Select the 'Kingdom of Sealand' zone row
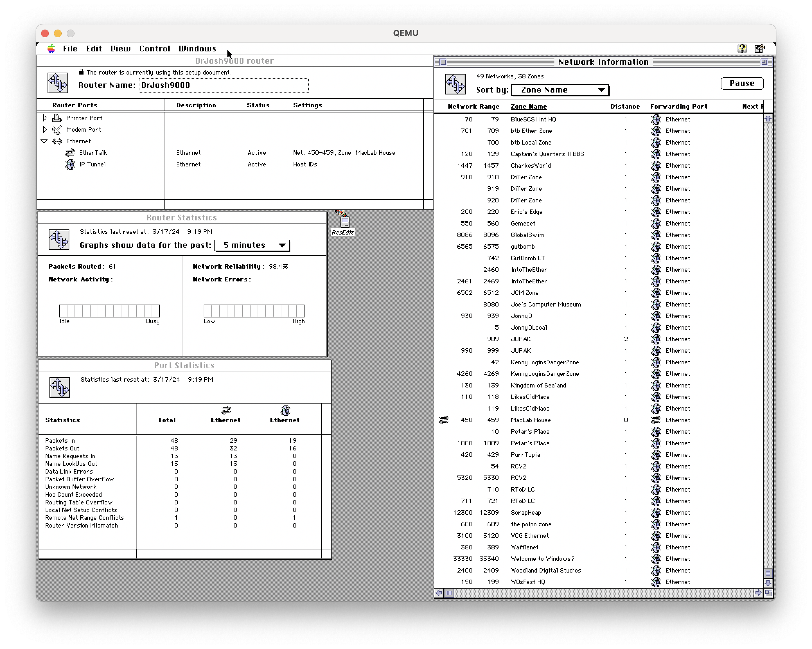The width and height of the screenshot is (812, 649). click(x=599, y=385)
